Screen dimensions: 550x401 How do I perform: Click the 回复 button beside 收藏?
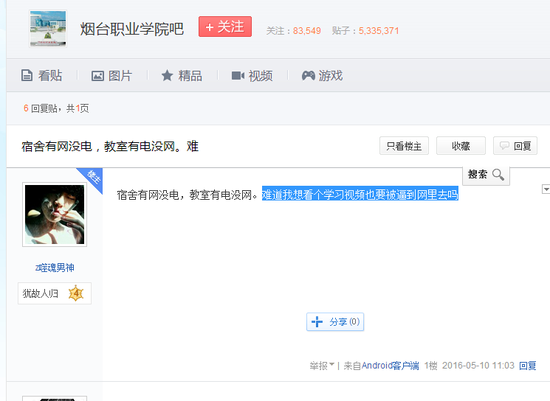pos(515,146)
